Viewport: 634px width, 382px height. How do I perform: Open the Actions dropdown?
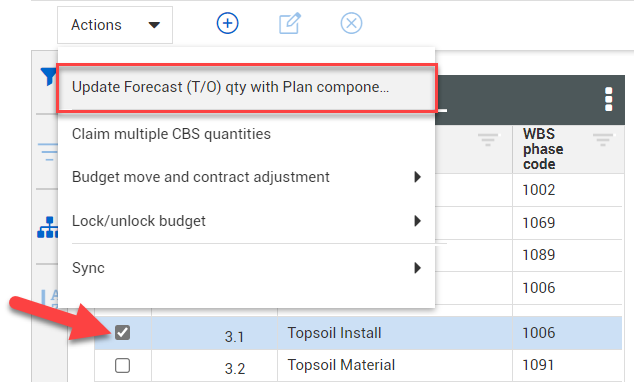(115, 25)
